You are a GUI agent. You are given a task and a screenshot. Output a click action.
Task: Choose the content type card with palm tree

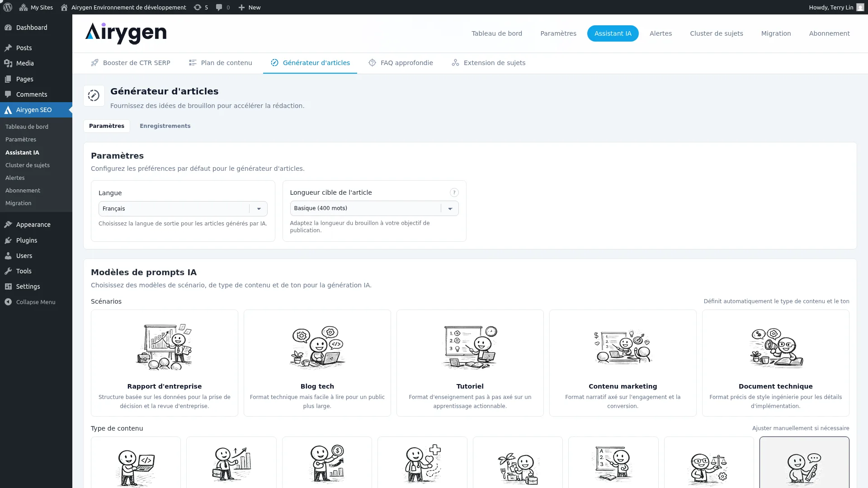coord(518,463)
